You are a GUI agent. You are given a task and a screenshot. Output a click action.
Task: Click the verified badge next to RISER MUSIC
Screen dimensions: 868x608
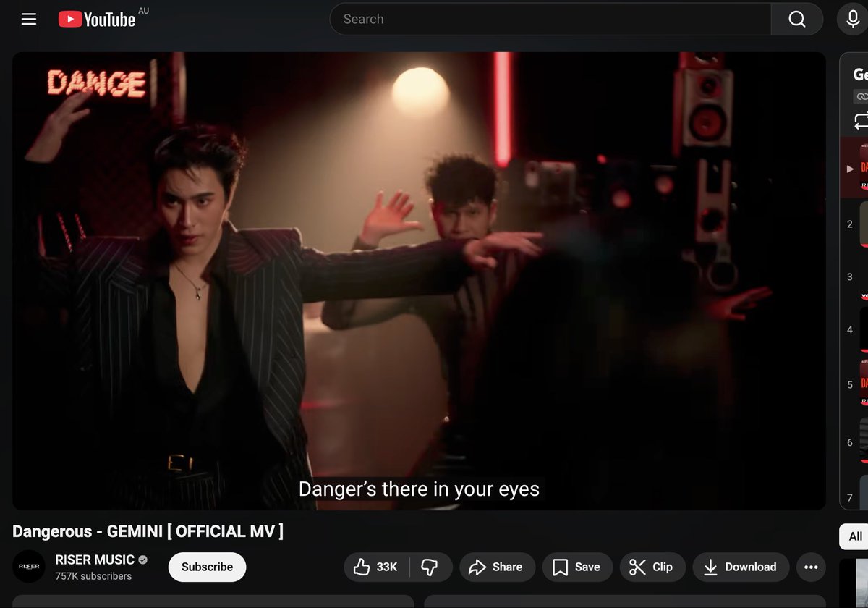pyautogui.click(x=143, y=560)
